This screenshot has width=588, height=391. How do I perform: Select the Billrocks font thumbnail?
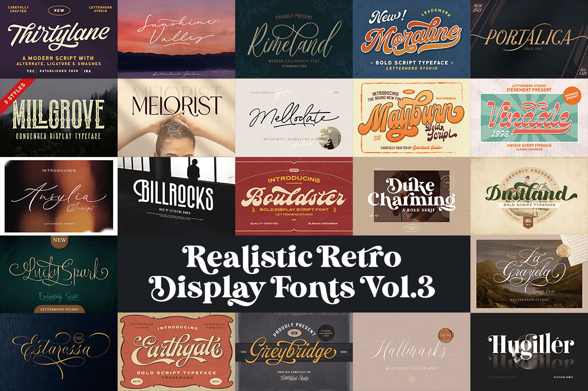pos(176,195)
